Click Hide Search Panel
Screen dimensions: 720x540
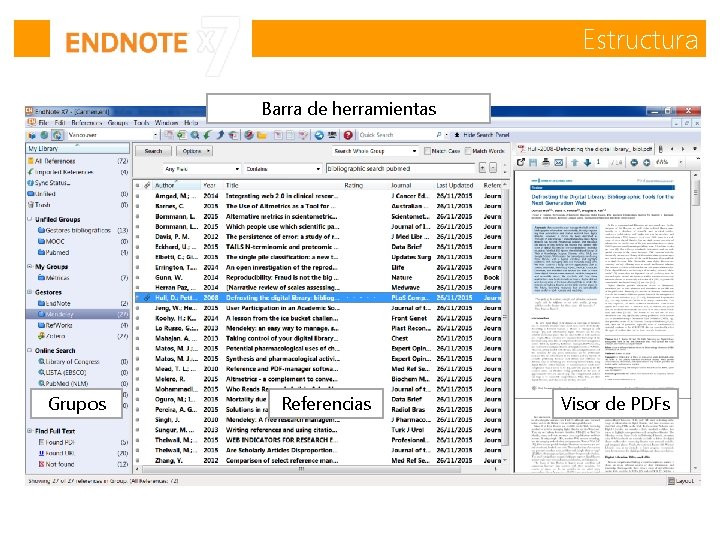[x=482, y=135]
